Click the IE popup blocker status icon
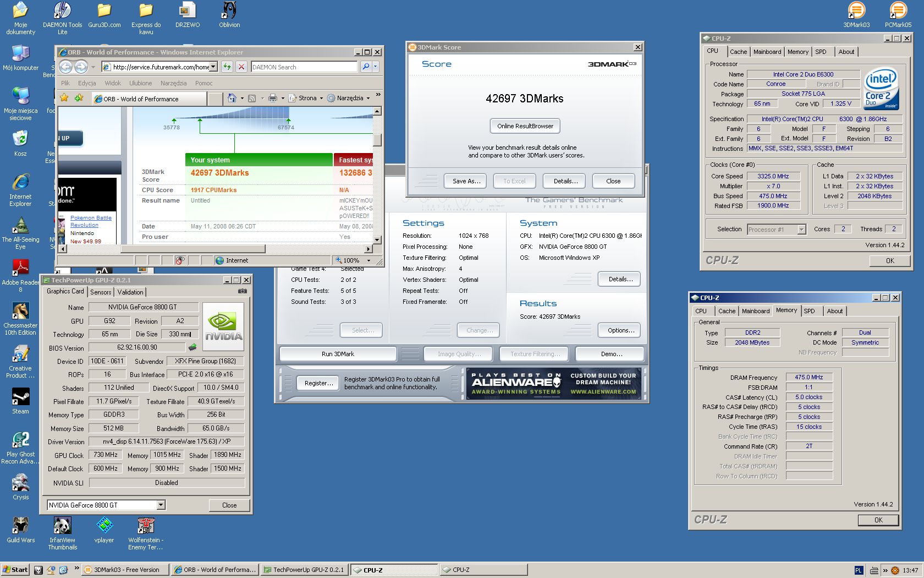924x578 pixels. click(x=180, y=260)
